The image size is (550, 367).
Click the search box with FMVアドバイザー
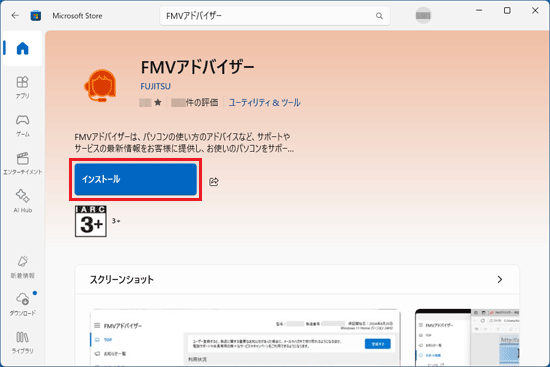[275, 16]
